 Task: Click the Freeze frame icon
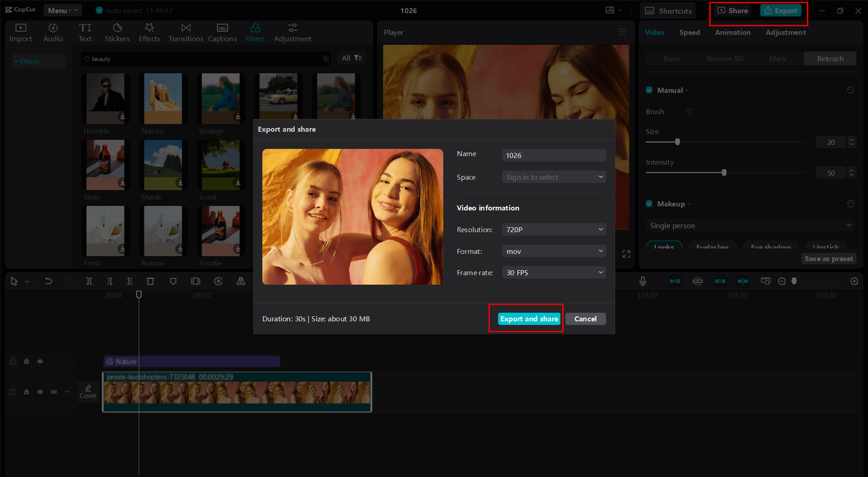(x=195, y=281)
